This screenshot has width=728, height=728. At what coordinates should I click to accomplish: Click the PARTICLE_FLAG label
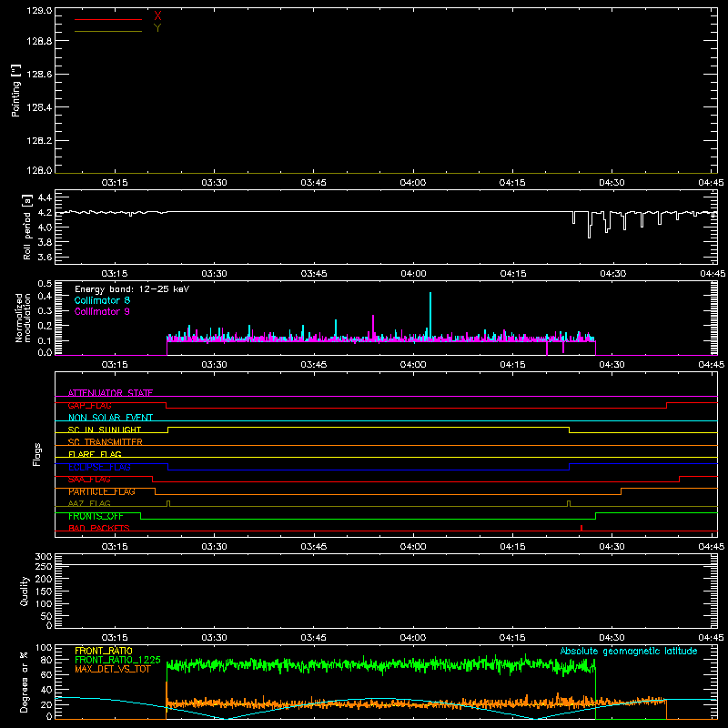pos(102,491)
